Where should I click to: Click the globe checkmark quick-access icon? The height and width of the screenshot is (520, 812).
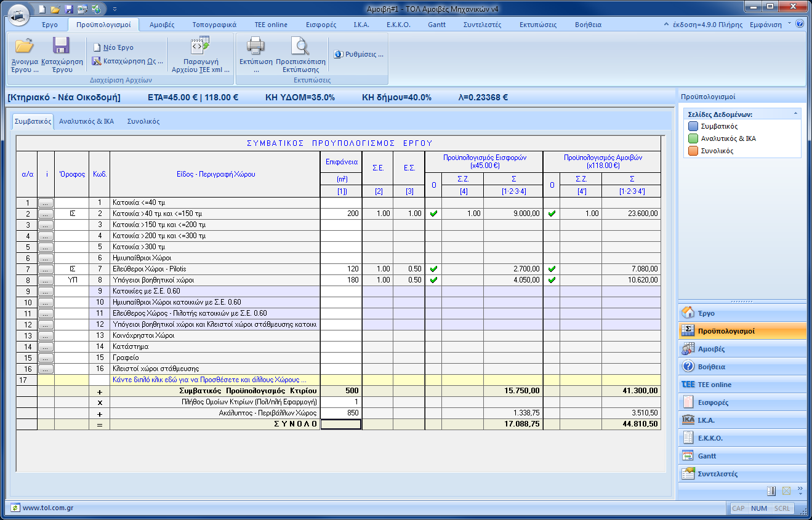(x=96, y=9)
